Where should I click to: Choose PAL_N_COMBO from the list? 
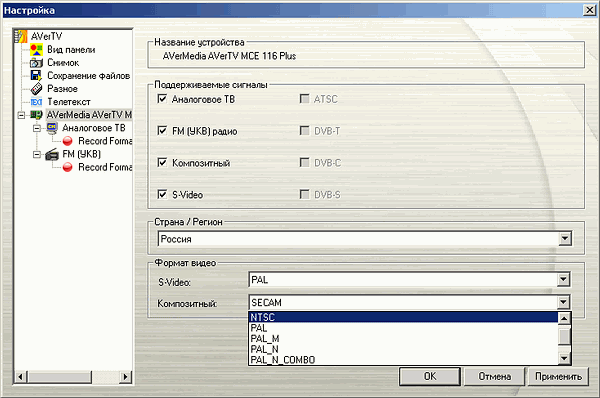coord(403,360)
